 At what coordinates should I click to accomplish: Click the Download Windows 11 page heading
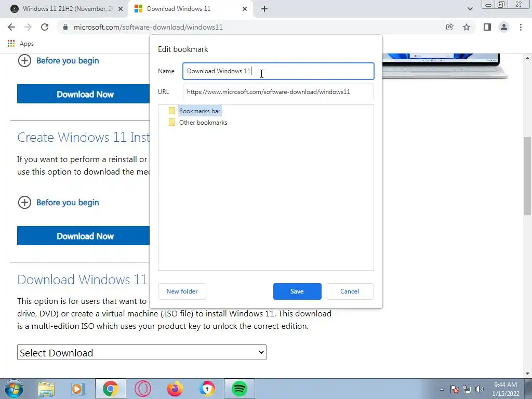click(83, 280)
